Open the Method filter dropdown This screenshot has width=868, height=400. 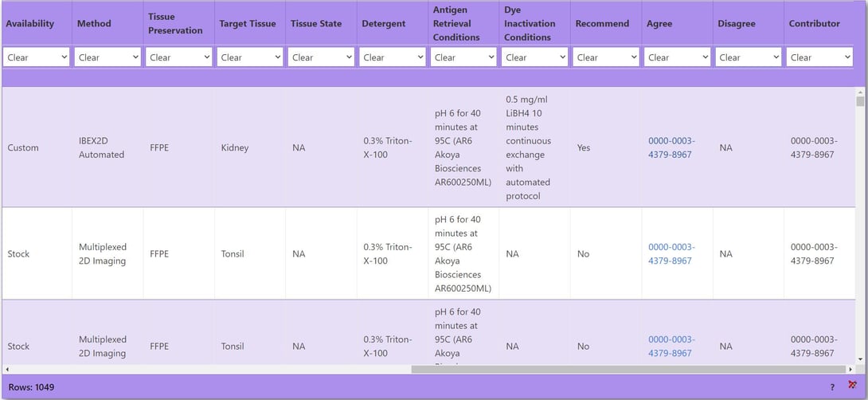(108, 57)
